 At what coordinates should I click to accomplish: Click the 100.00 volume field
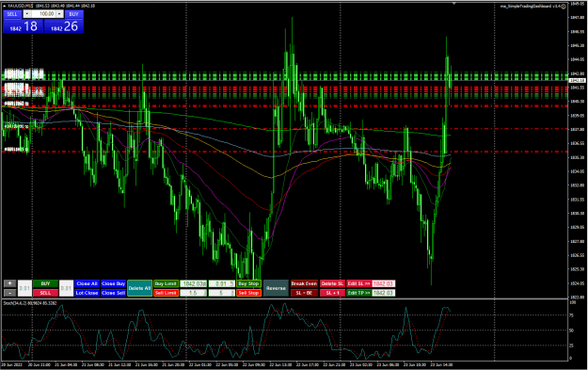pos(43,14)
